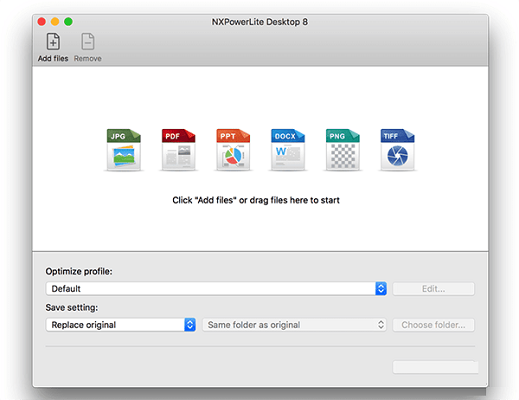
Task: Click the Edit... profile button
Action: pos(433,289)
